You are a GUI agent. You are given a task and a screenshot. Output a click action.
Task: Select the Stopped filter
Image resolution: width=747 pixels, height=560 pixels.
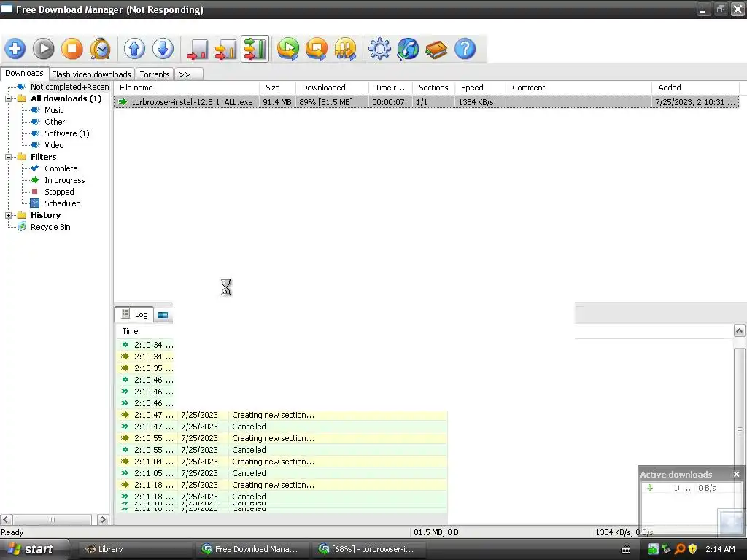[59, 192]
